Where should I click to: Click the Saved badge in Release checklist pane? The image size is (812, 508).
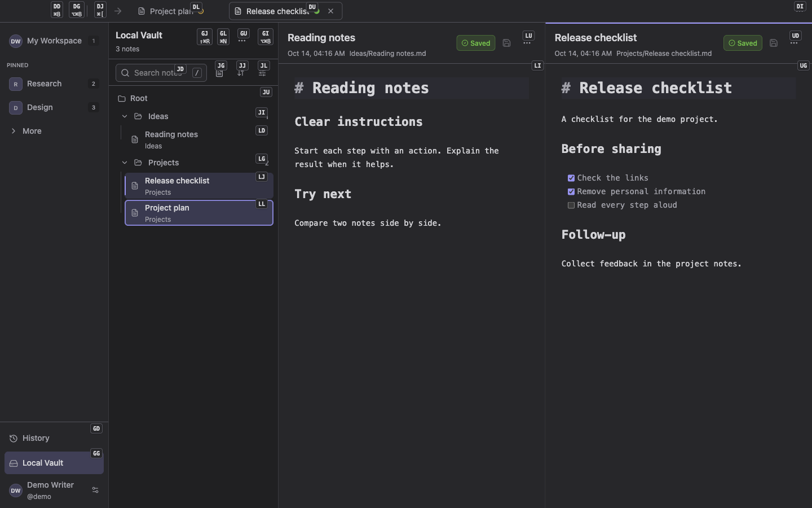click(x=743, y=43)
